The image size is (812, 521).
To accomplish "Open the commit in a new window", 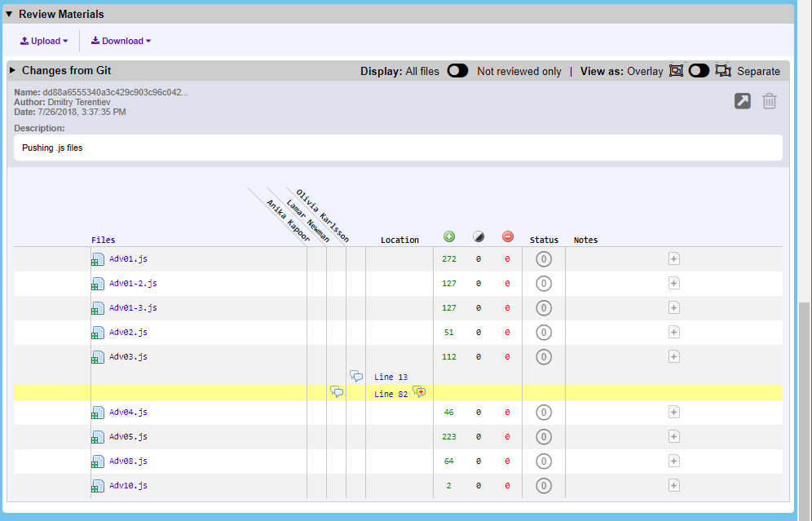I will pos(742,100).
